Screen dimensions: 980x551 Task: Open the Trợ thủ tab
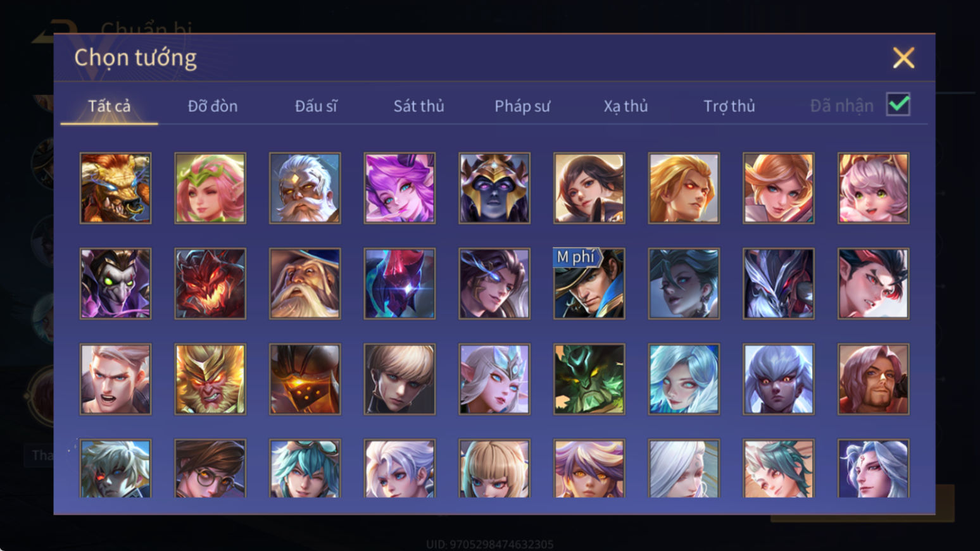point(729,106)
